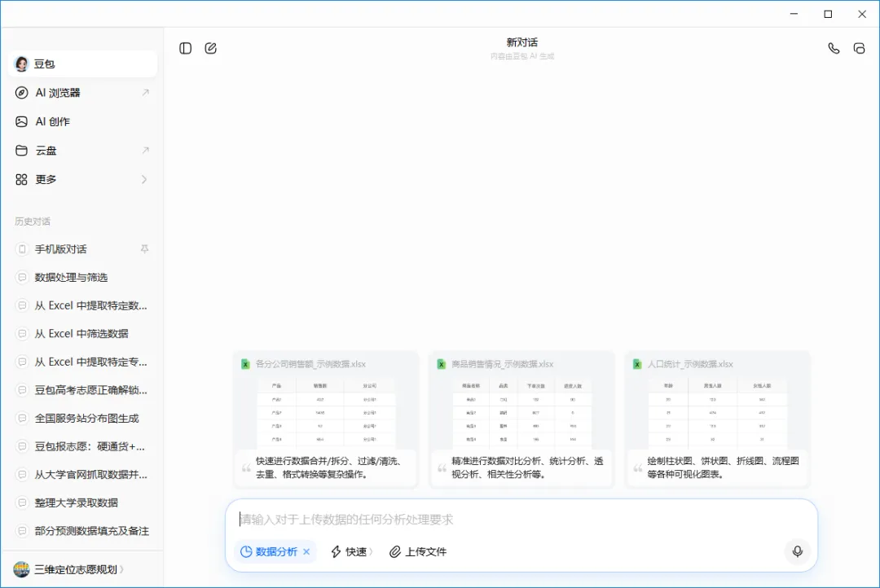Open the AI 浏览器 menu item
This screenshot has height=588, width=880.
(83, 93)
